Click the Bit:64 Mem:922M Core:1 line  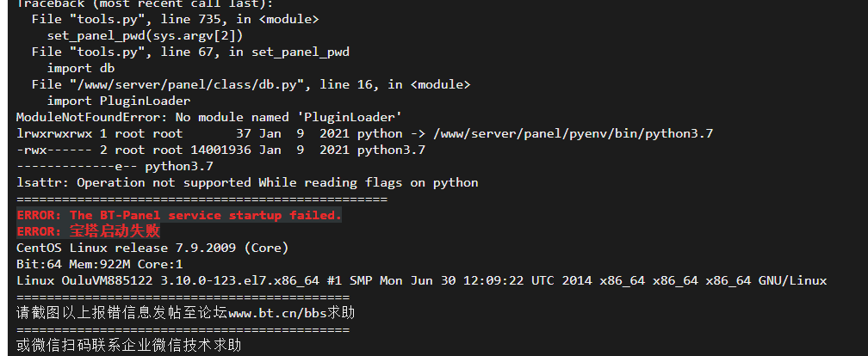coord(100,264)
